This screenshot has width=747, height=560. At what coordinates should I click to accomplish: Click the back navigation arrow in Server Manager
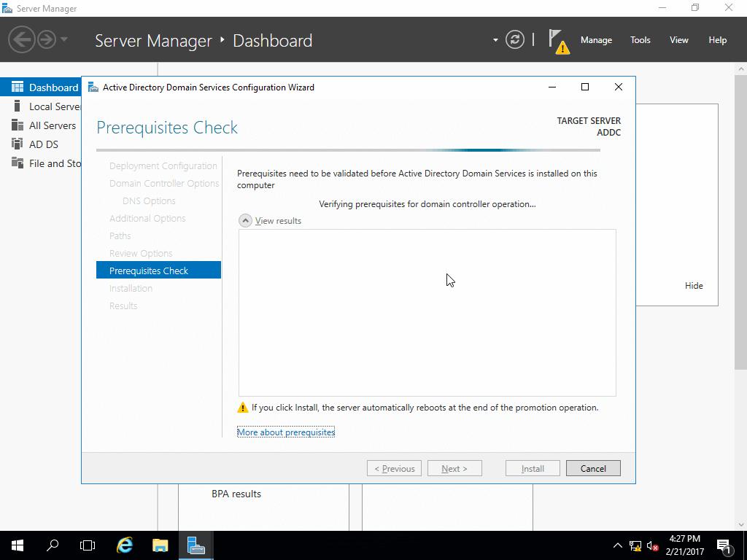point(21,39)
